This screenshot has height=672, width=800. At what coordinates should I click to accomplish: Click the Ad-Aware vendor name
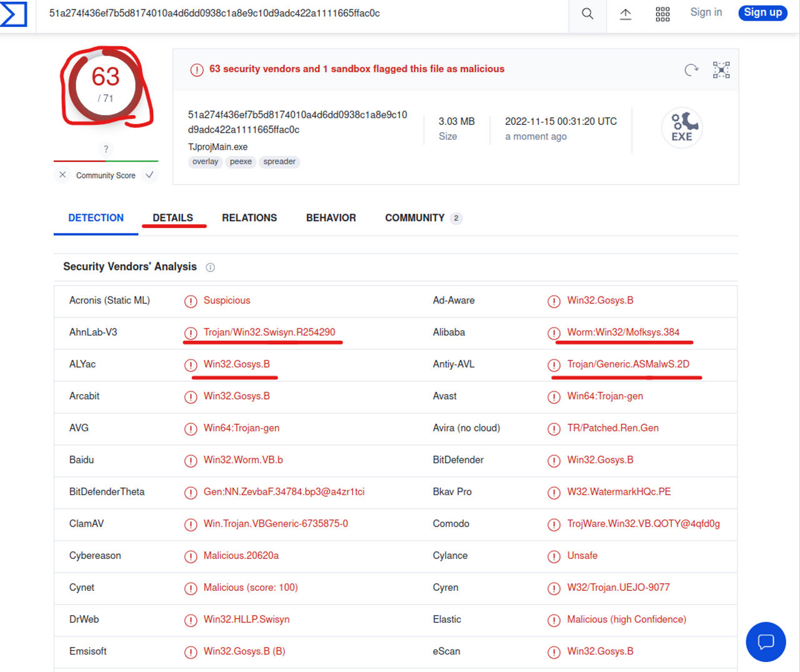[x=454, y=300]
